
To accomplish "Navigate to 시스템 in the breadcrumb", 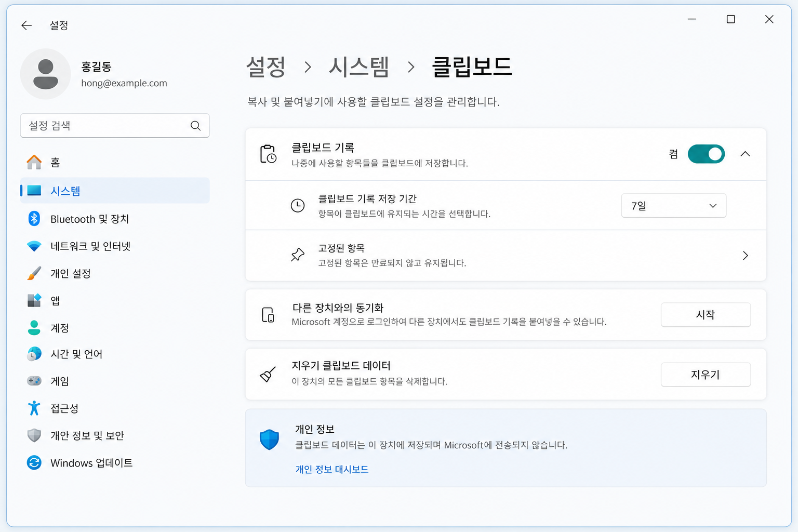I will [x=359, y=67].
